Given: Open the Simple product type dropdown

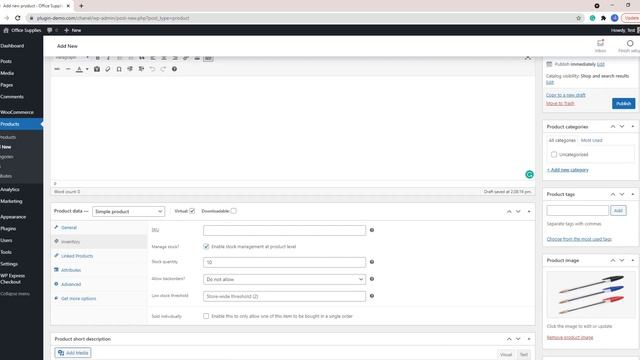Looking at the screenshot, I should tap(128, 211).
